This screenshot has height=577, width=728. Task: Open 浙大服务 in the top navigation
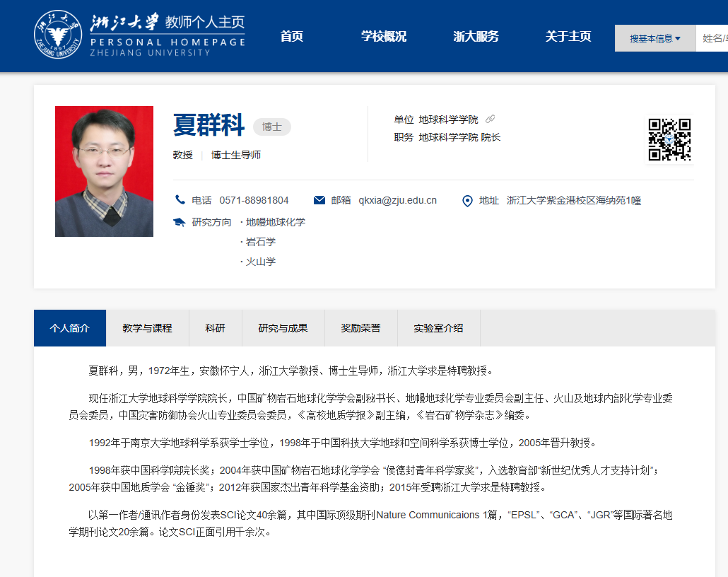pyautogui.click(x=476, y=36)
